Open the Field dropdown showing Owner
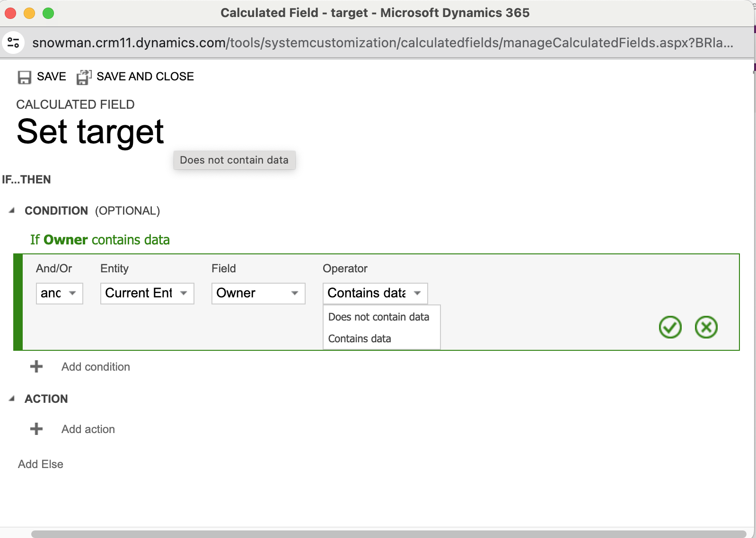 (258, 294)
